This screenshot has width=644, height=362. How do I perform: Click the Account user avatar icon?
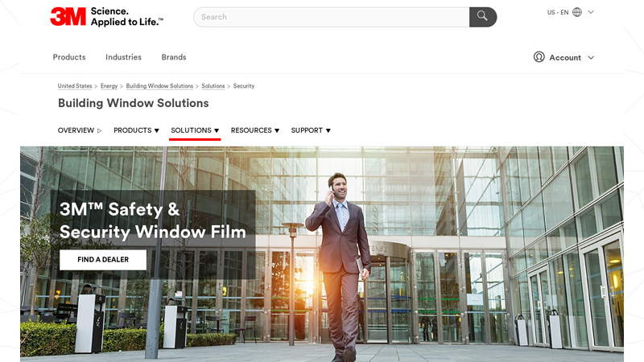(x=539, y=57)
